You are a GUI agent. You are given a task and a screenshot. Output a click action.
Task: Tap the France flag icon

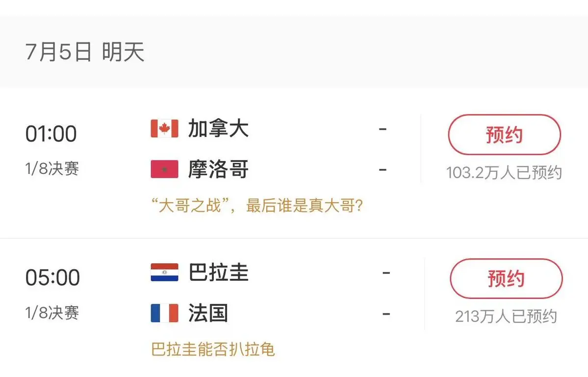coord(164,313)
